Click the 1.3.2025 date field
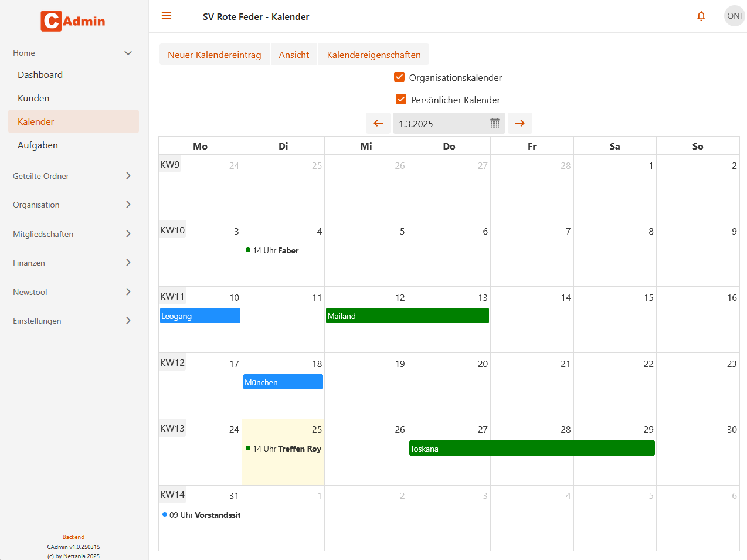Screen dimensions: 747x560 pyautogui.click(x=449, y=123)
